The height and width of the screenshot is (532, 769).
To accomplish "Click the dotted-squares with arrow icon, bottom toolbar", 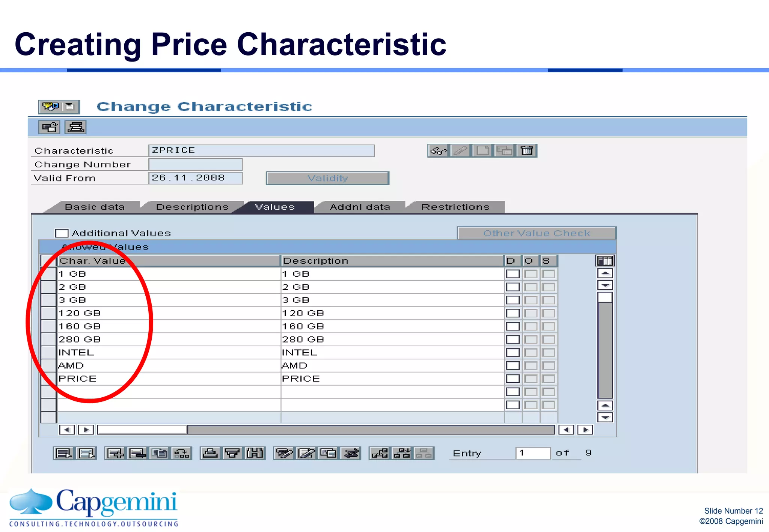I will (x=182, y=454).
